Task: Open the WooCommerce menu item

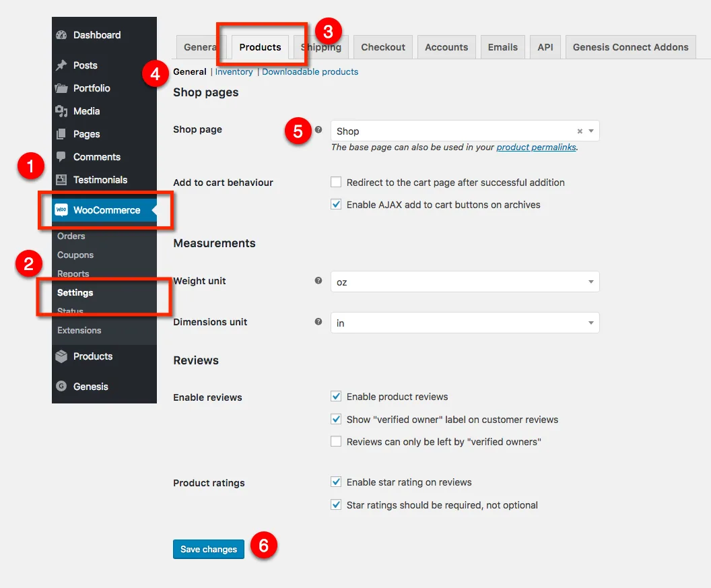Action: tap(104, 210)
